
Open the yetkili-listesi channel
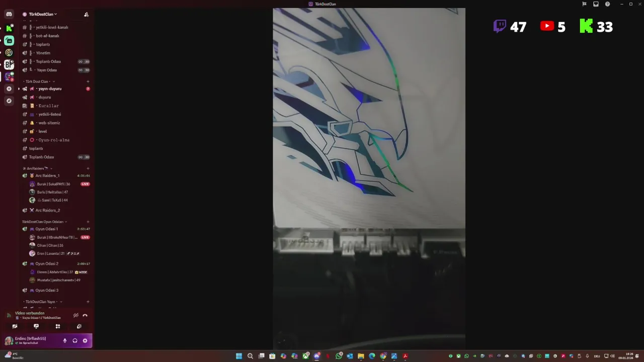pyautogui.click(x=55, y=114)
